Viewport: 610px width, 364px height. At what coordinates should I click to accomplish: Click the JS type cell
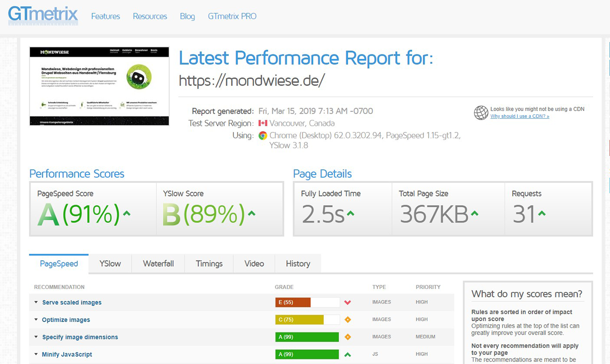pyautogui.click(x=375, y=355)
